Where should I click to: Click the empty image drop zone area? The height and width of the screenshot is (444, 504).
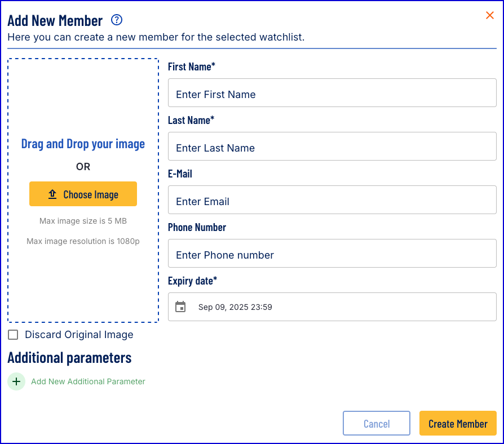(x=83, y=96)
